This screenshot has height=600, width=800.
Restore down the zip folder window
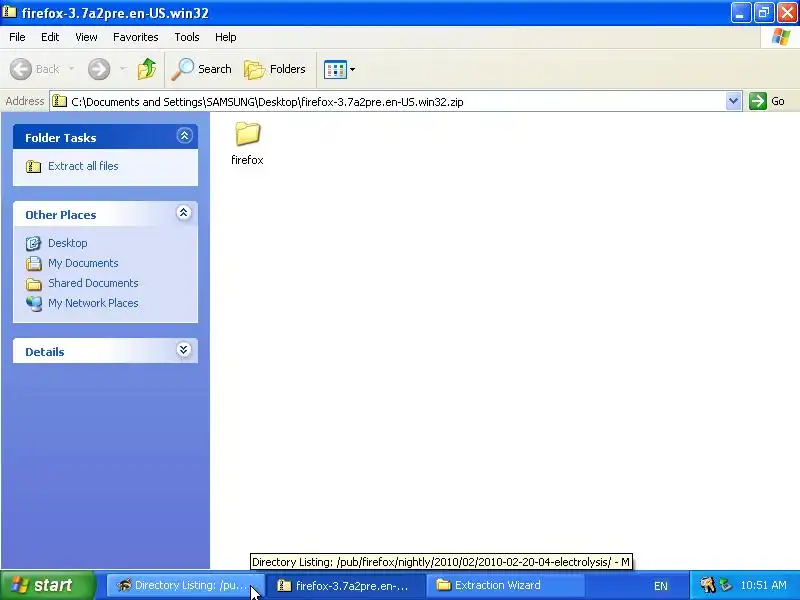764,12
